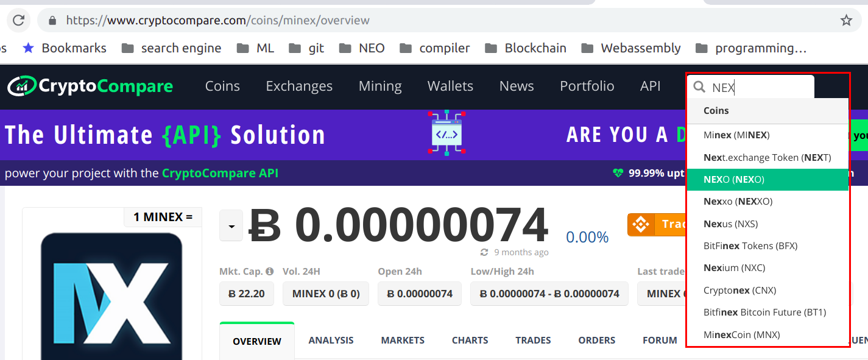Switch to the CHARTS tab
The width and height of the screenshot is (868, 360).
tap(470, 341)
